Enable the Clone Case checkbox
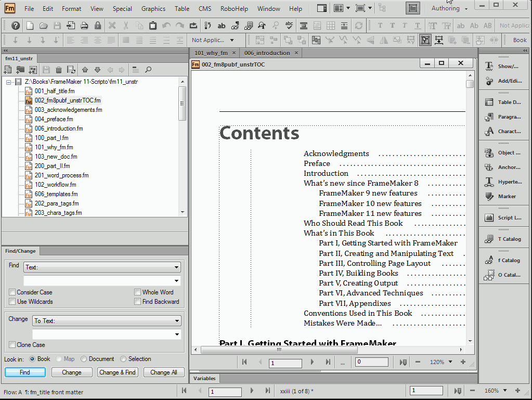The width and height of the screenshot is (532, 400). [12, 345]
